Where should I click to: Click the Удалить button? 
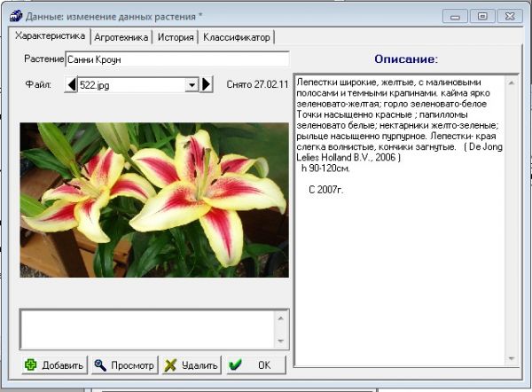[x=192, y=365]
